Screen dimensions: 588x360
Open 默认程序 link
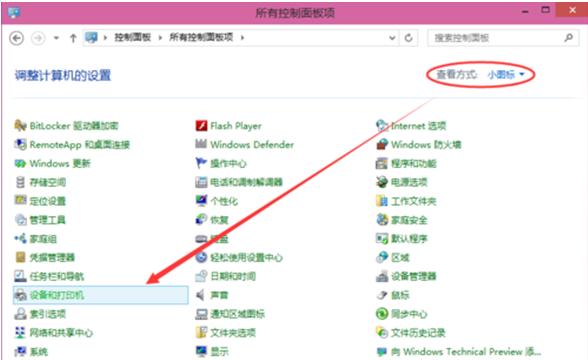409,238
